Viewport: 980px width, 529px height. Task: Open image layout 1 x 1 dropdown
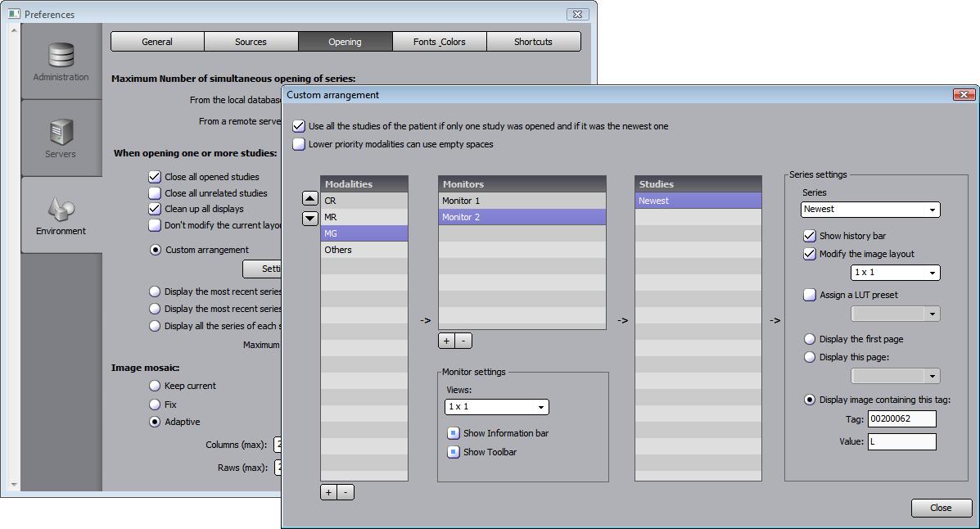895,273
